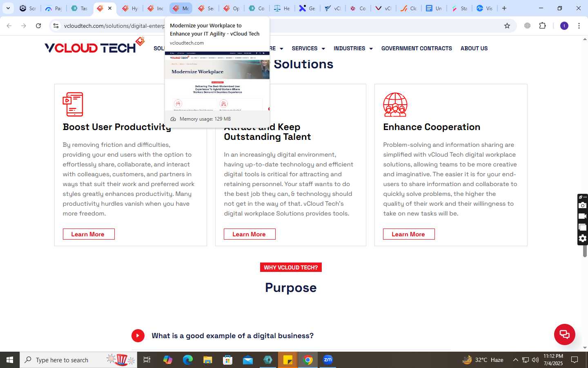Open the notification center icon
This screenshot has width=588, height=368.
pyautogui.click(x=575, y=360)
